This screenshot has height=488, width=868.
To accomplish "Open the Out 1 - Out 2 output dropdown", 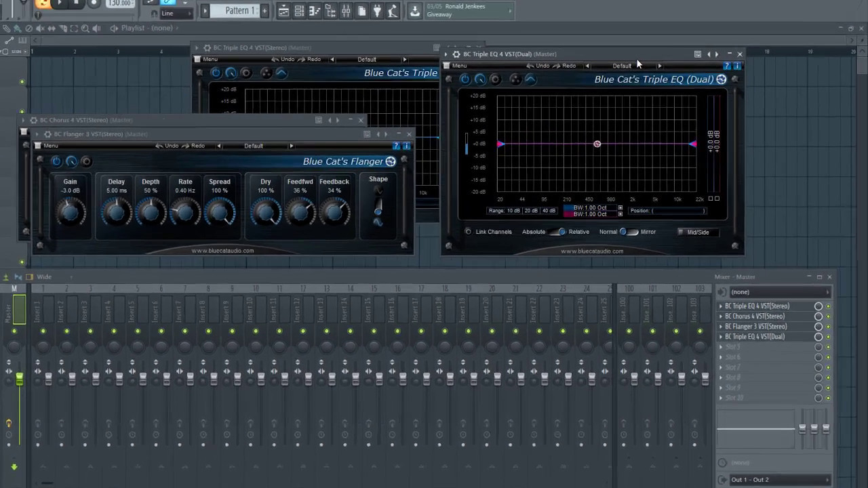I will pyautogui.click(x=780, y=480).
